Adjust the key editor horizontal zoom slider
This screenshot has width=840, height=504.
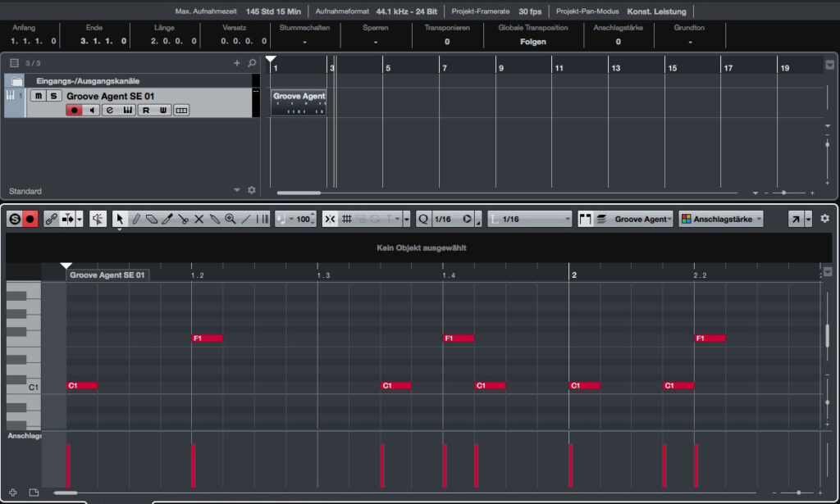(x=798, y=493)
